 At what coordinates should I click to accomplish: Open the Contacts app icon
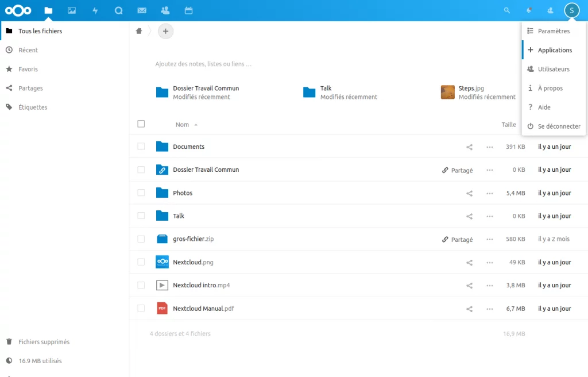click(165, 10)
